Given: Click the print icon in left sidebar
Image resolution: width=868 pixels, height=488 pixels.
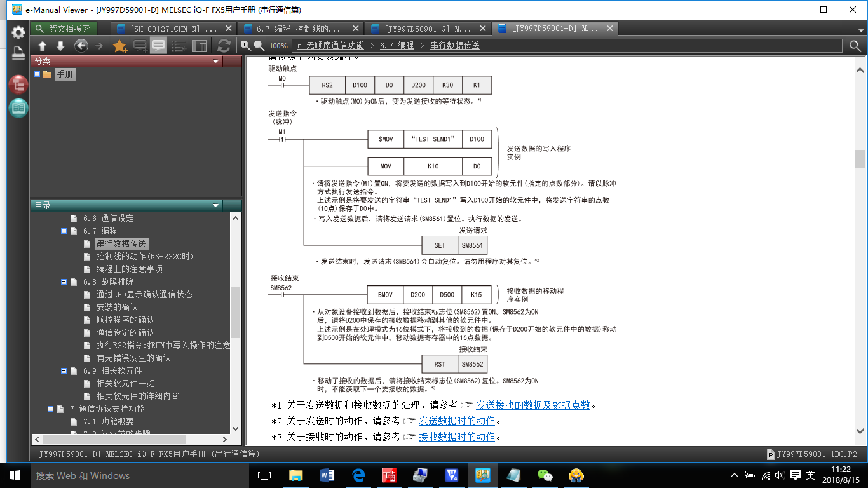Looking at the screenshot, I should [x=18, y=53].
